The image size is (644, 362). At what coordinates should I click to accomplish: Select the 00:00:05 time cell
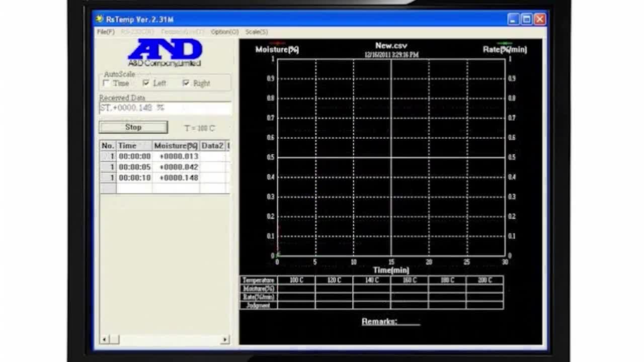coord(134,167)
